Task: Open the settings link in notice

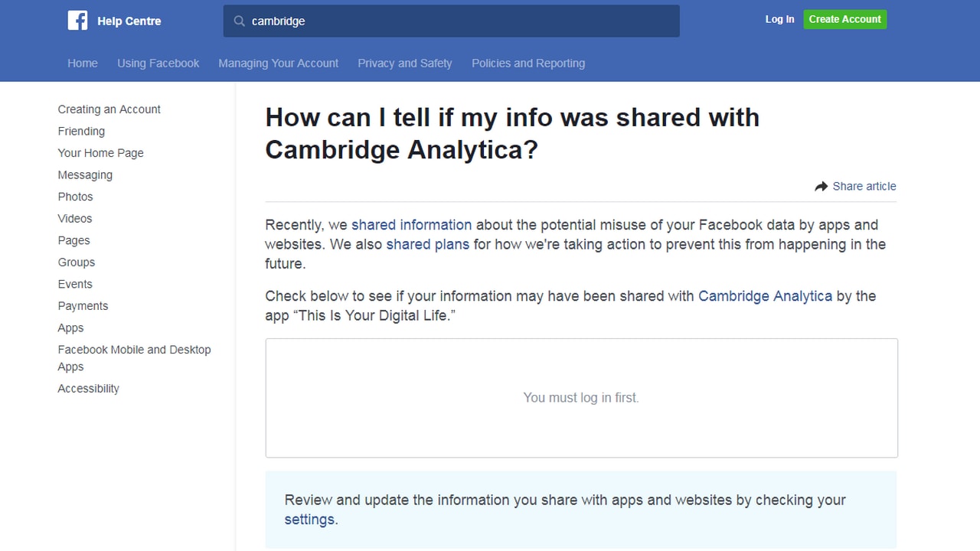Action: 309,520
